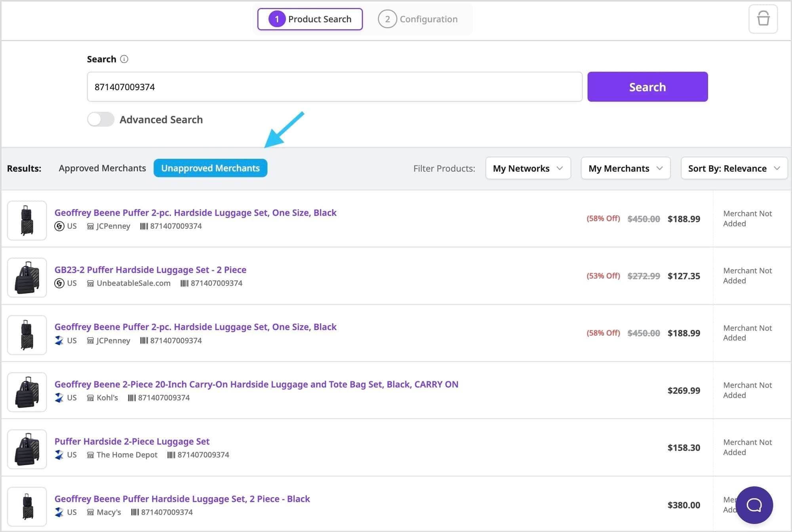Click store icon next to UnbeatableSale.com
This screenshot has width=792, height=532.
coord(90,283)
